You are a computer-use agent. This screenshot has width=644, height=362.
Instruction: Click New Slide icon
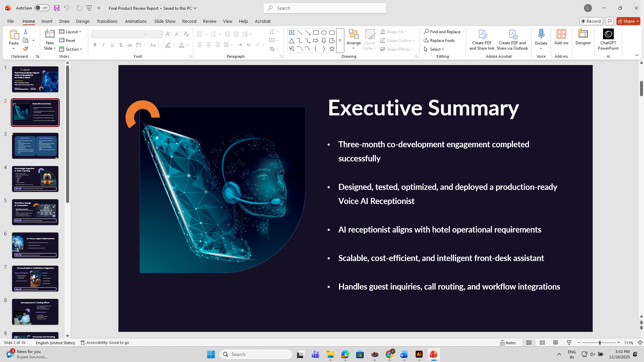point(50,34)
